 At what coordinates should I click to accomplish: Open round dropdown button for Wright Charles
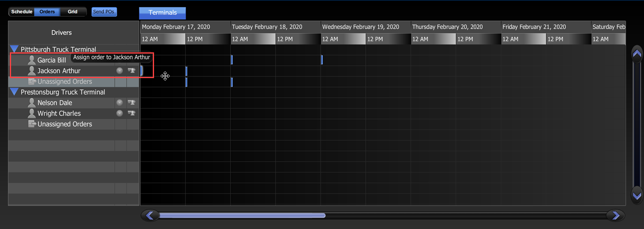click(x=119, y=113)
